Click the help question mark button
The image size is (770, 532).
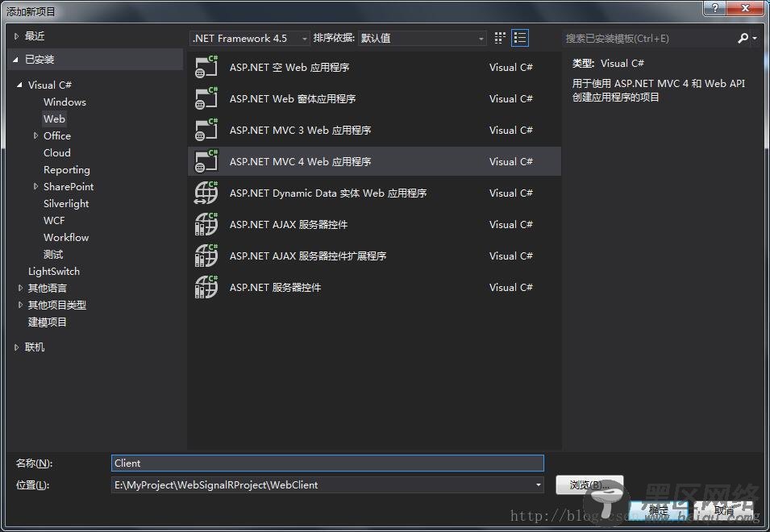point(715,8)
